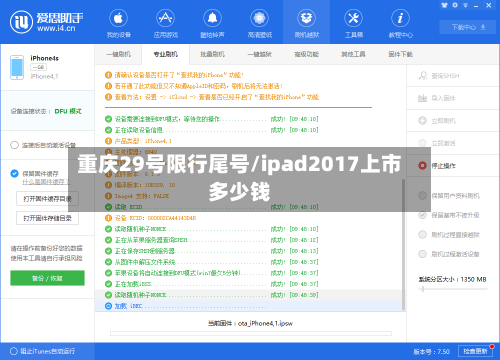Open 我的设备 (My Device) apple icon
Image resolution: width=500 pixels, height=360 pixels.
(118, 18)
